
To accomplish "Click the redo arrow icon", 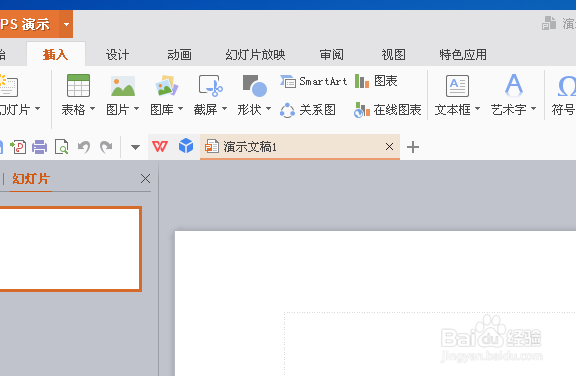I will tap(106, 147).
